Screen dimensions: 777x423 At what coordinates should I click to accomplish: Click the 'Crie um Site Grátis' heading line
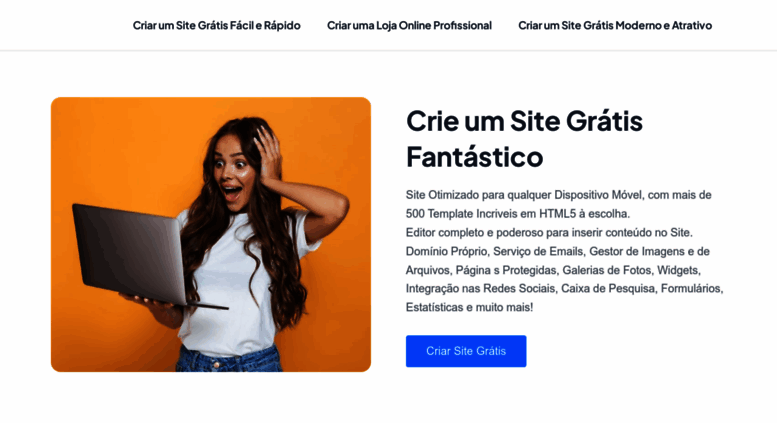click(x=524, y=121)
